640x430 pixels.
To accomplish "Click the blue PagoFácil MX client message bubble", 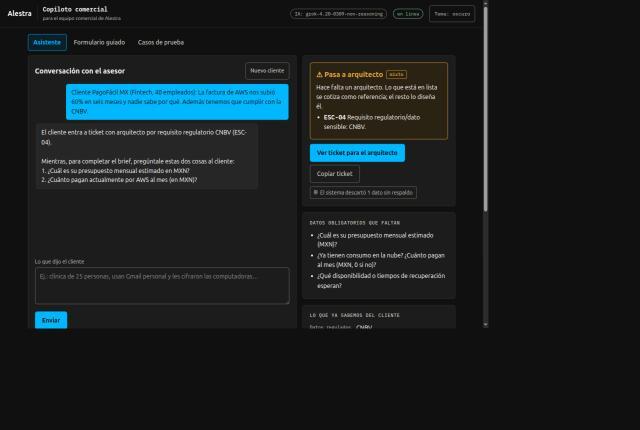I will [177, 102].
